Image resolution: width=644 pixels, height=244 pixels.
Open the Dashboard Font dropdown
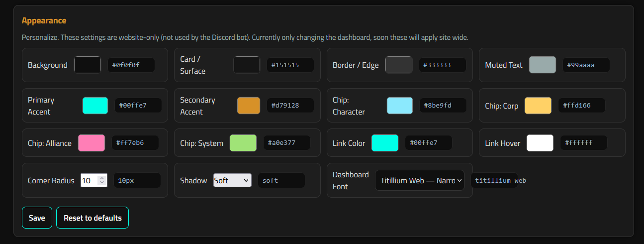[419, 180]
